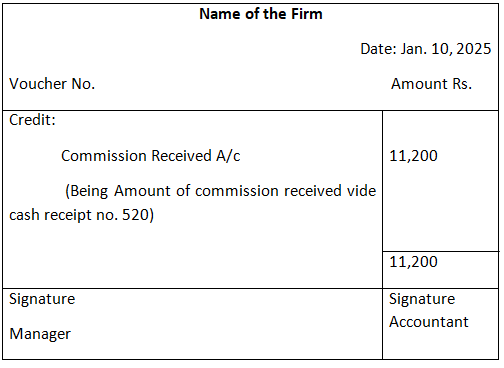
Task: Click the left 'Signature' label above Manager
Action: click(42, 299)
